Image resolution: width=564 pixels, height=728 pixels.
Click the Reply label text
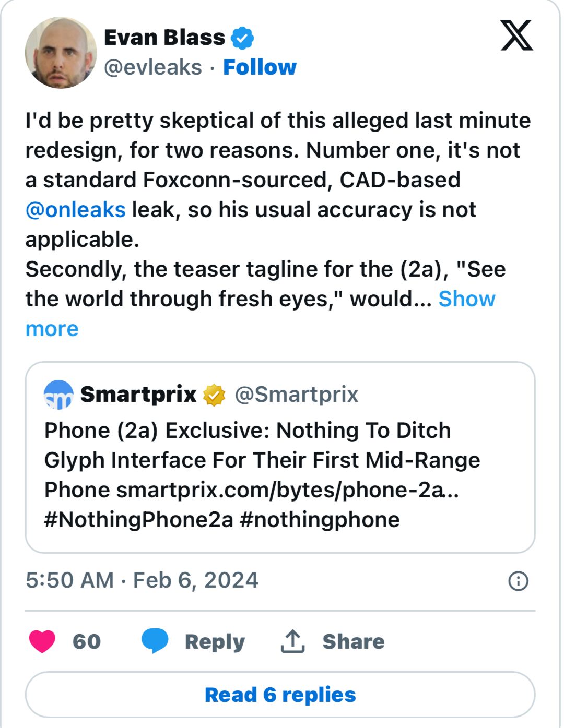click(215, 641)
